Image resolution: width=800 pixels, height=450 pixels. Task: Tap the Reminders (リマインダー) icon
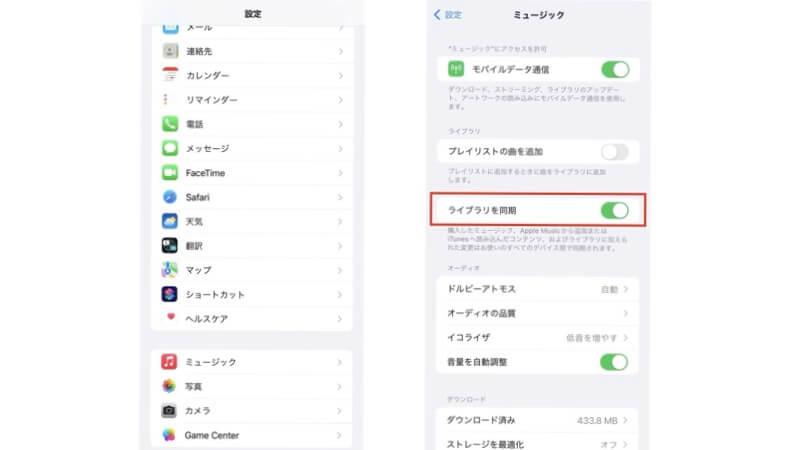[x=170, y=99]
